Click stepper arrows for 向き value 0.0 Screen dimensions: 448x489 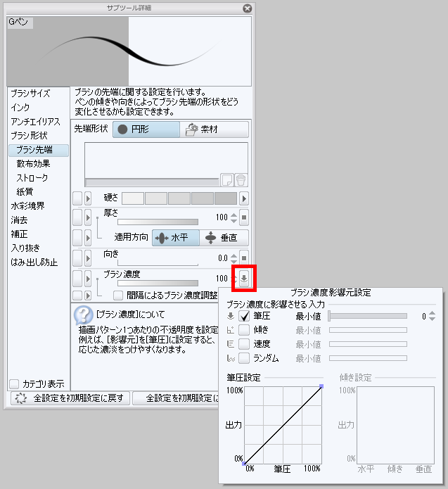coord(233,258)
